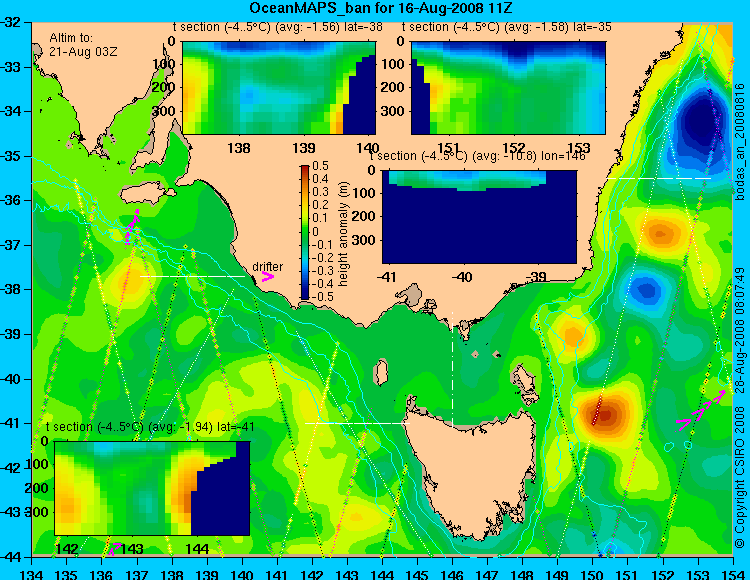Click the orange eddy near -39 latitude, 149.5
Screen dimensions: 750x580
tap(573, 334)
